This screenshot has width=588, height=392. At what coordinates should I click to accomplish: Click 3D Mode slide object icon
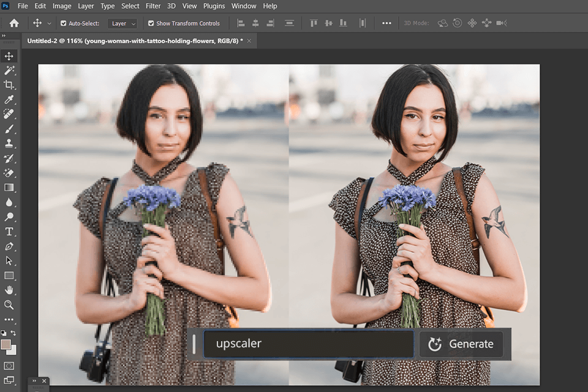tap(487, 23)
